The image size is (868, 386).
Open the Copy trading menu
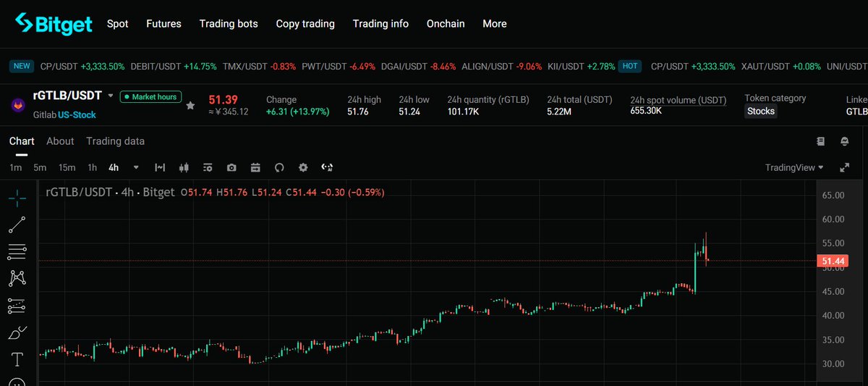point(305,24)
